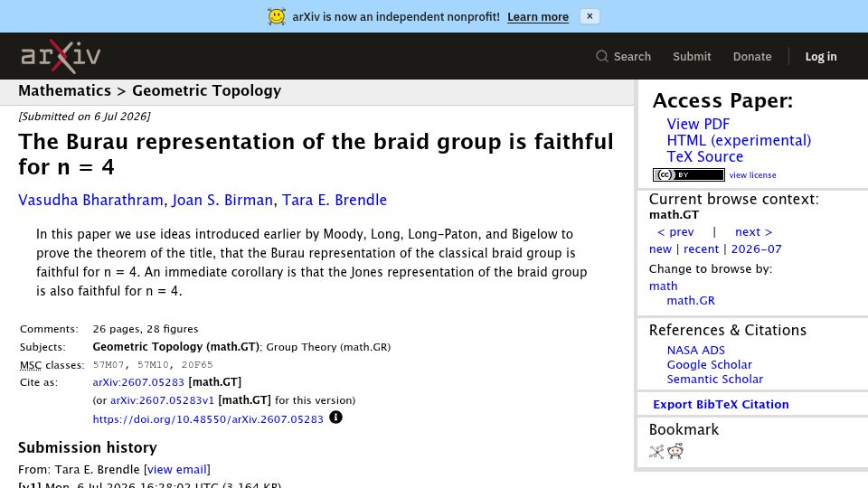Go to next paper with next link
The width and height of the screenshot is (868, 488).
tap(753, 232)
